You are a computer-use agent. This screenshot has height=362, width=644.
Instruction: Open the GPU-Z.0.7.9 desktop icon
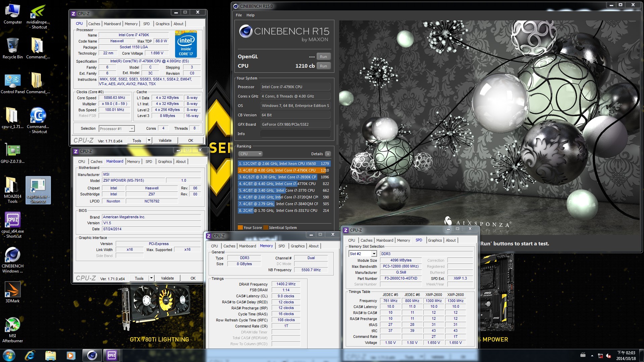point(13,153)
